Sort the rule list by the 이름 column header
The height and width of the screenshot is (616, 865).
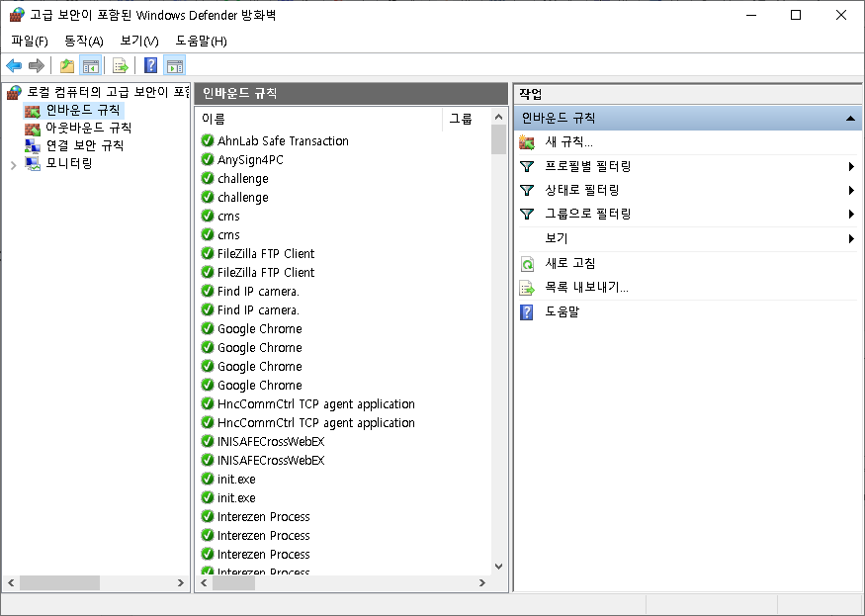(319, 119)
